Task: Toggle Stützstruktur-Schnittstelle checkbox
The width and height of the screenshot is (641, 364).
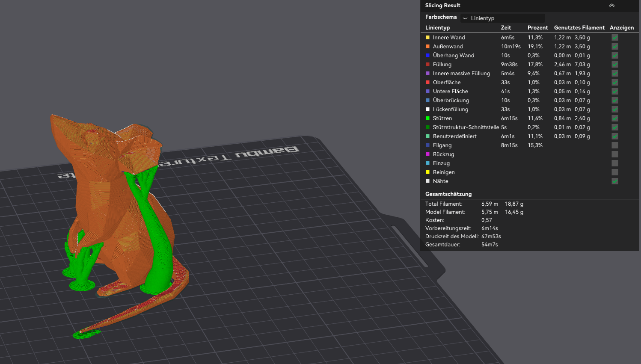Action: [615, 127]
